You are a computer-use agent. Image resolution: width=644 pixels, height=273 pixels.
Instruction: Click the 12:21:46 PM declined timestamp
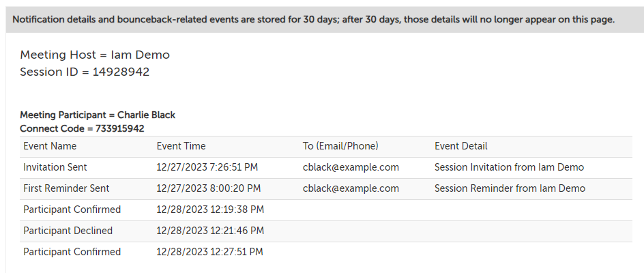pos(210,231)
